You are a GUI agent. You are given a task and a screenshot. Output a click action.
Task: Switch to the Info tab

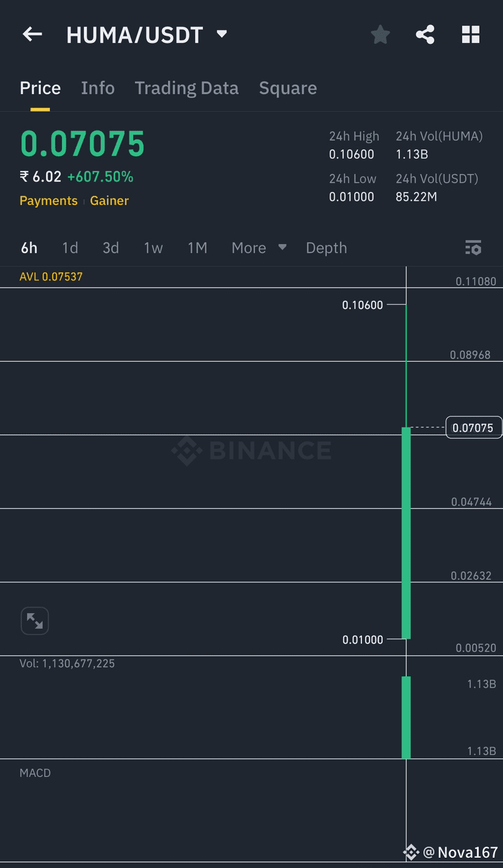pyautogui.click(x=98, y=88)
